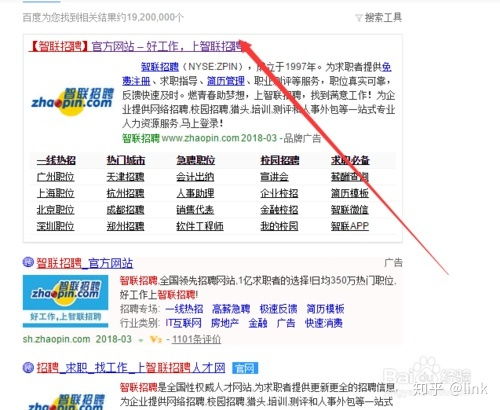The image size is (500, 410).
Task: Open 校园招聘 column header link
Action: coord(280,160)
